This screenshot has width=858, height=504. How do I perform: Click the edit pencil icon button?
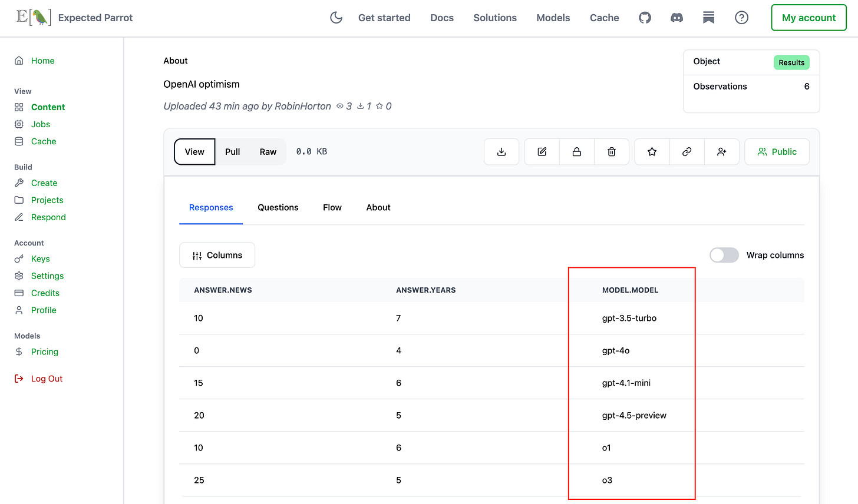(x=542, y=152)
